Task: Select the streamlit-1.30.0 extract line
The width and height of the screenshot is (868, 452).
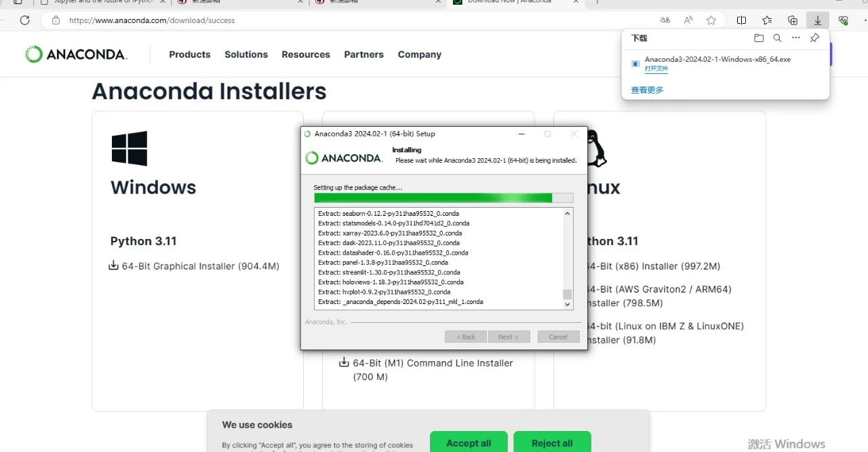Action: [x=389, y=272]
